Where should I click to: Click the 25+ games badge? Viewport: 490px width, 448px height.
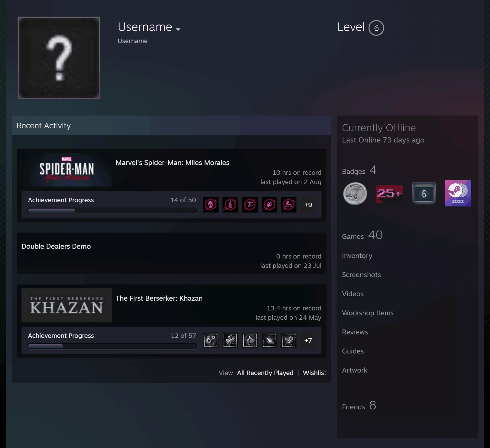389,194
